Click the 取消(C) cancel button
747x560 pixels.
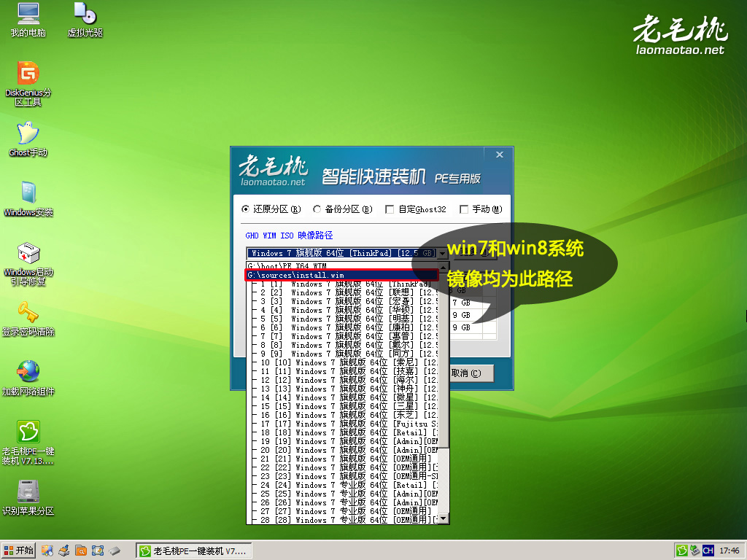[x=468, y=373]
